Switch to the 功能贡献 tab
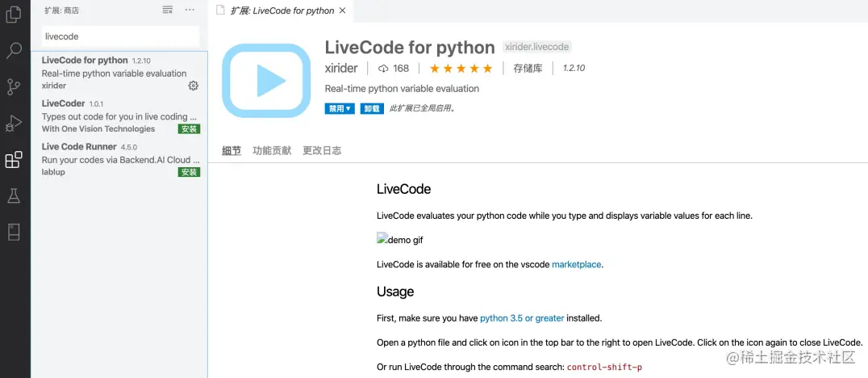The width and height of the screenshot is (868, 378). (272, 150)
